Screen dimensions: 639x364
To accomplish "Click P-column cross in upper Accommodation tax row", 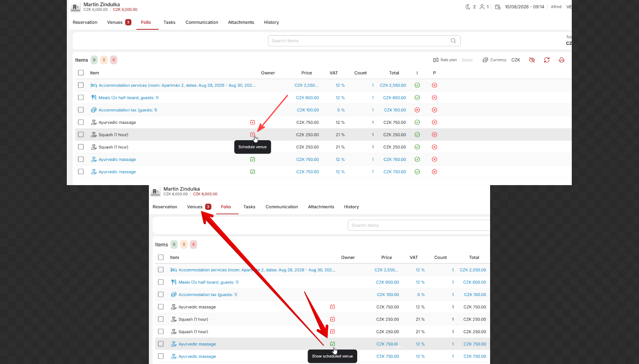I will [435, 110].
